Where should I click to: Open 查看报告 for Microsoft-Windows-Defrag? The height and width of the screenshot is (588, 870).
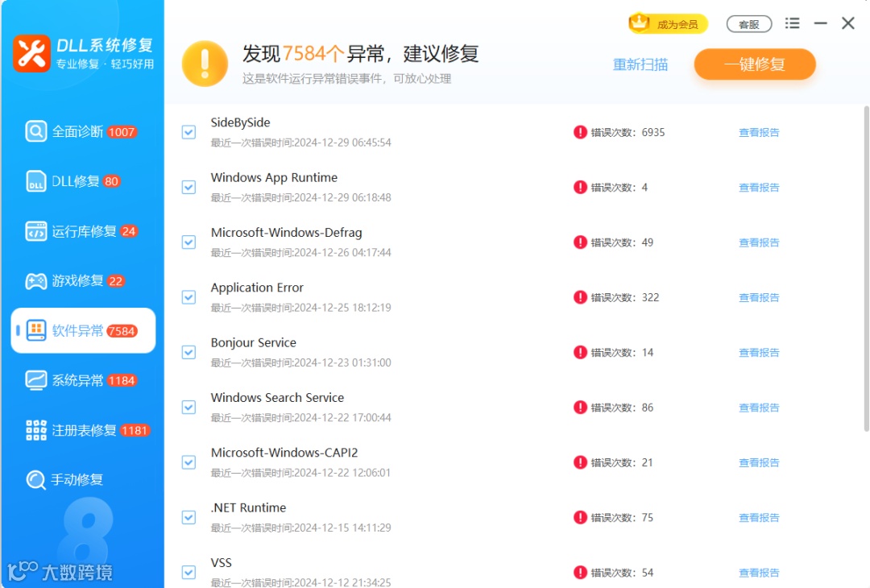[x=759, y=242]
